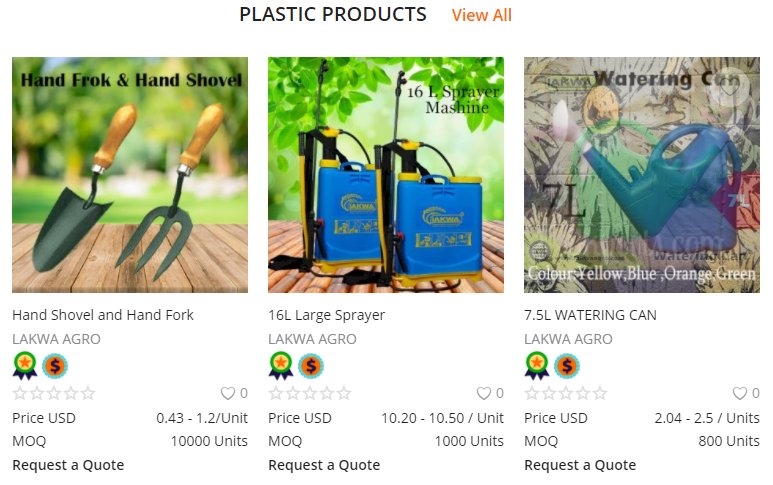Image resolution: width=773 pixels, height=485 pixels.
Task: Click the heart icon for 7.5L Watering Can
Action: [739, 393]
